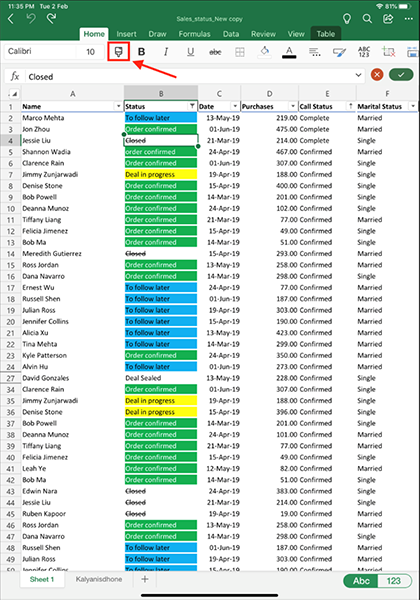Expand the formula bar chevron
Viewport: 420px width, 600px height.
point(358,75)
